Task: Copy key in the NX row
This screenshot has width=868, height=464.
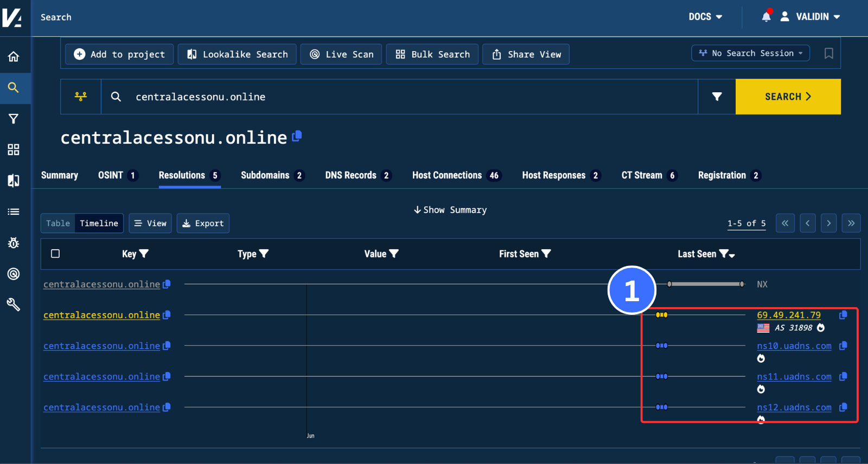Action: [167, 284]
